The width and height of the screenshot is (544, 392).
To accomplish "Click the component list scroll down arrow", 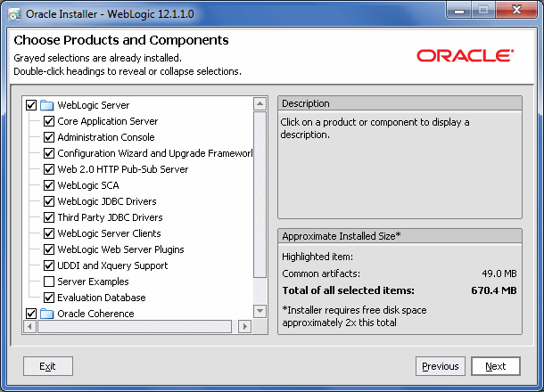I will 260,311.
